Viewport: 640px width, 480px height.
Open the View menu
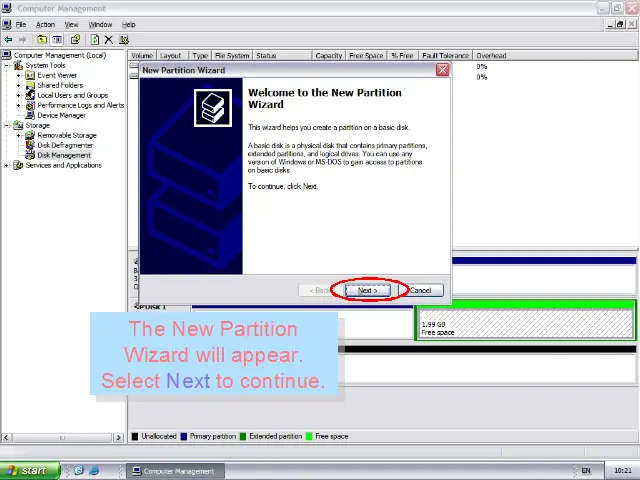[x=71, y=24]
